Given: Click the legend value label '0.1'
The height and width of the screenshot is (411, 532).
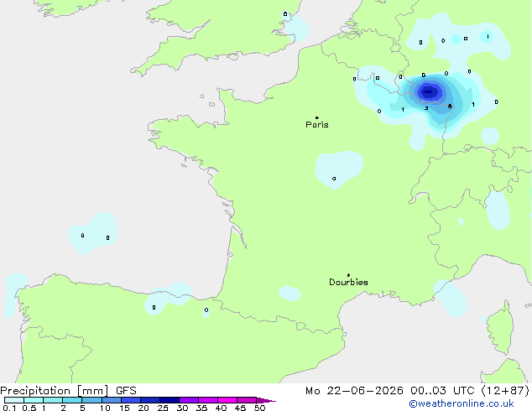Looking at the screenshot, I should pos(9,408).
